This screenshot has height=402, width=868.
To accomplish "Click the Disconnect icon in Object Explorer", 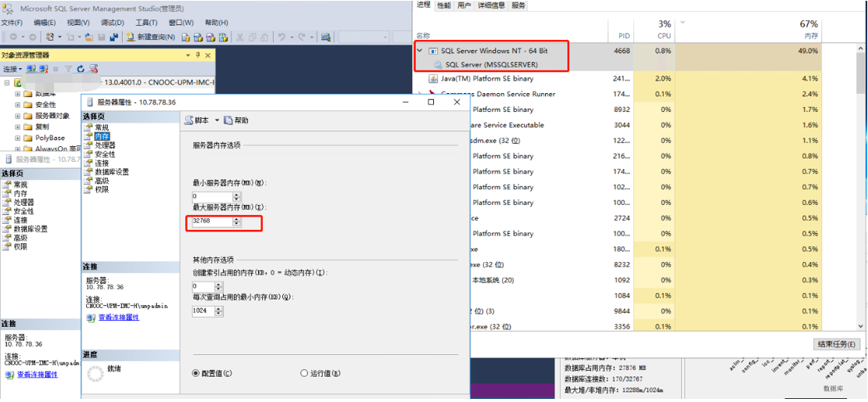I will click(44, 69).
